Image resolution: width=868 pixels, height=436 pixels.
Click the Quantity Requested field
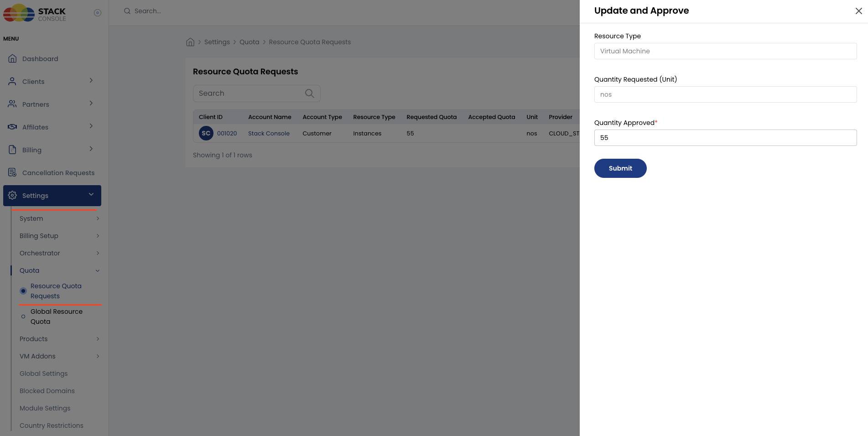click(725, 94)
